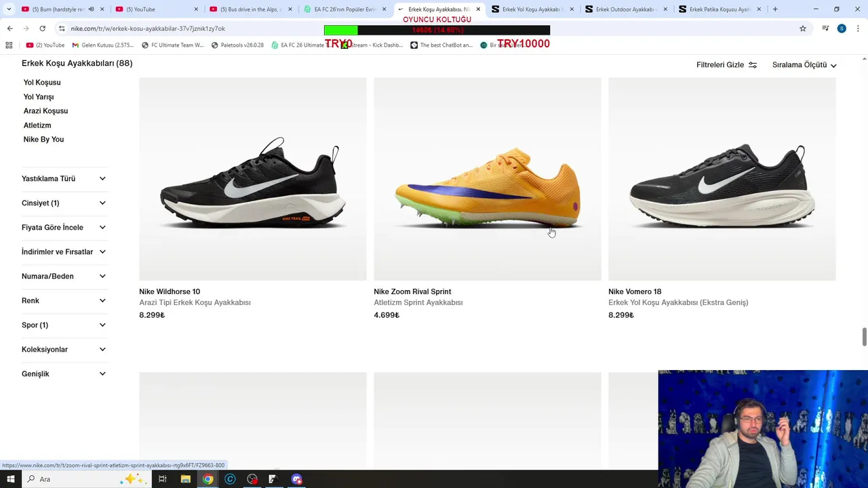Open the OBS Studio taskbar icon
Viewport: 868px width, 488px height.
click(x=252, y=479)
